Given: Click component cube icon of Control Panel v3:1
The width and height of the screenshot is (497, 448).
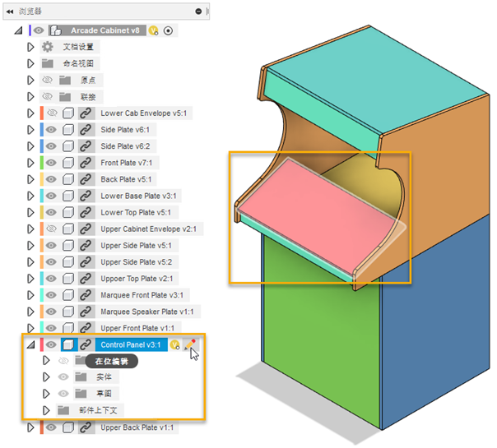Looking at the screenshot, I should pos(68,344).
